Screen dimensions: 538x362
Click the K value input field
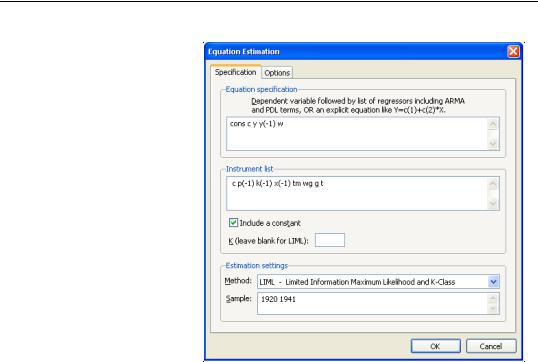pyautogui.click(x=330, y=240)
